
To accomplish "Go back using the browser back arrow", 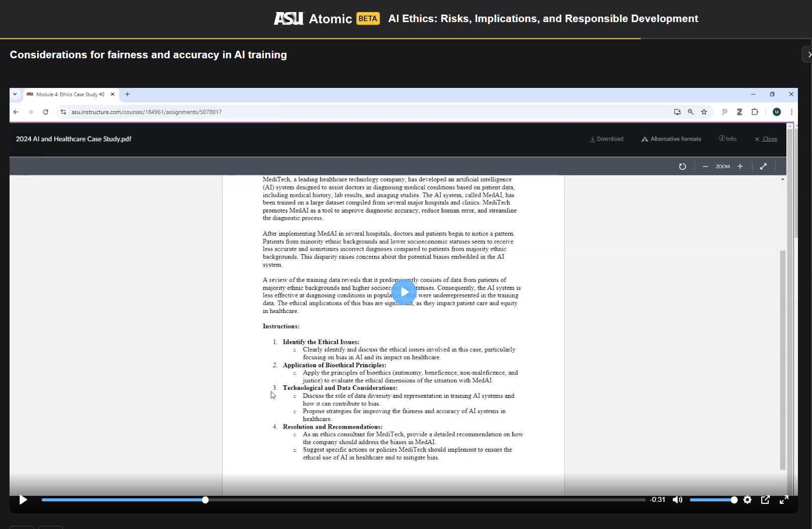I will tap(16, 112).
